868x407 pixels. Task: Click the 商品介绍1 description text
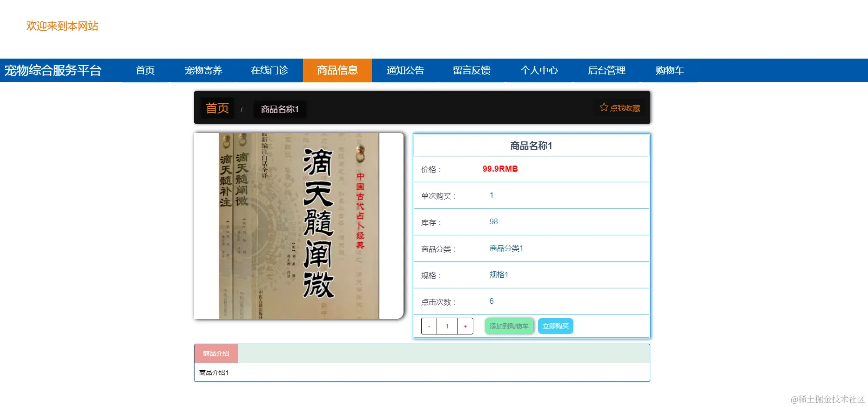[214, 373]
